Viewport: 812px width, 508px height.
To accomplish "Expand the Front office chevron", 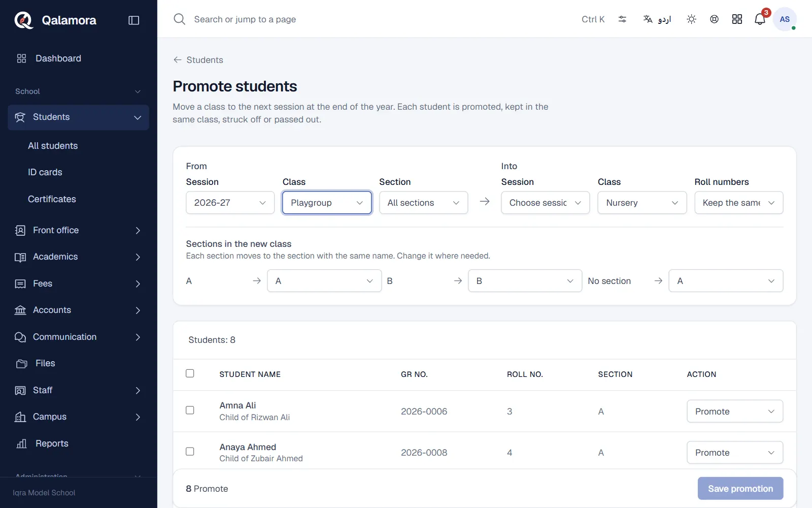I will click(x=138, y=231).
